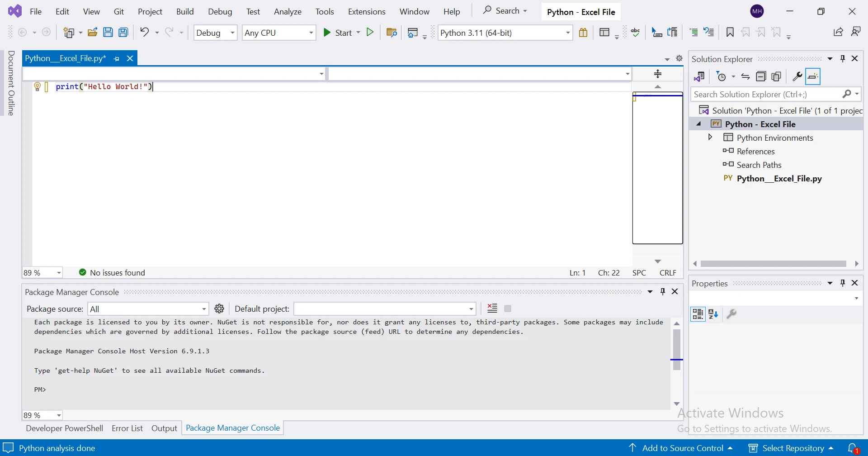The width and height of the screenshot is (868, 456).
Task: Toggle a bookmark on the current line
Action: [730, 32]
